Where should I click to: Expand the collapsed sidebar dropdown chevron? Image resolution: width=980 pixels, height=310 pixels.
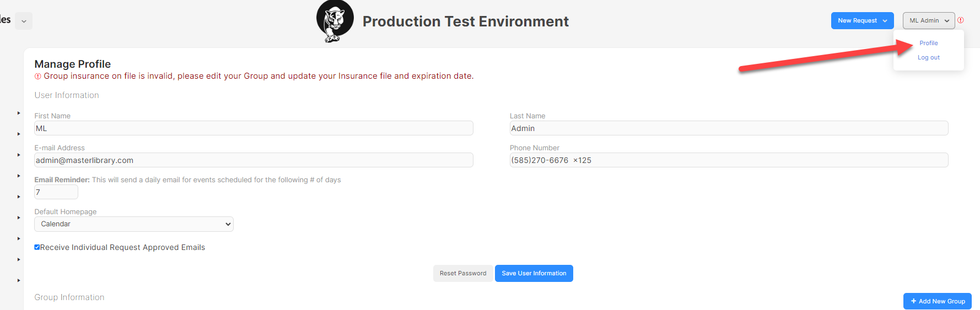coord(24,21)
